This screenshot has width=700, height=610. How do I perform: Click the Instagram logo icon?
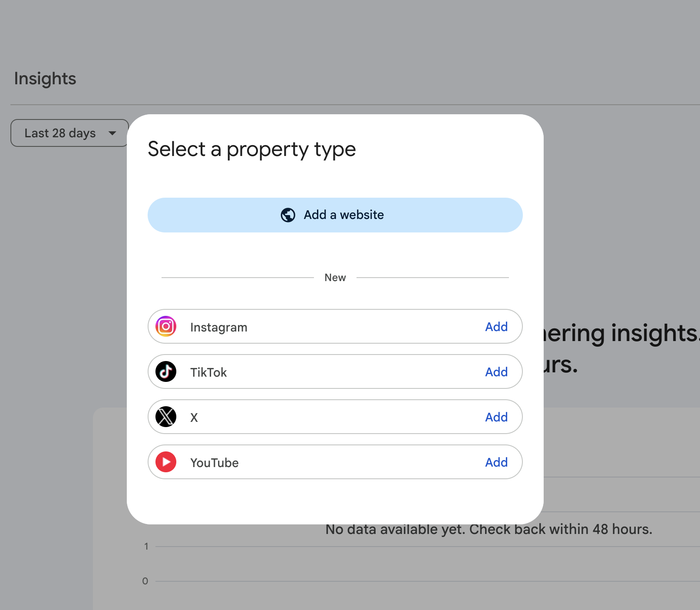[x=166, y=326]
